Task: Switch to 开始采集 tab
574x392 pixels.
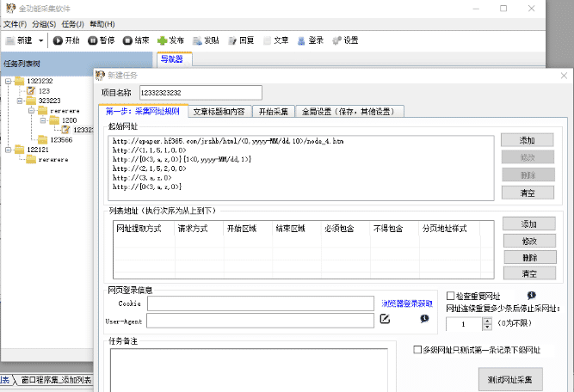Action: click(x=274, y=112)
